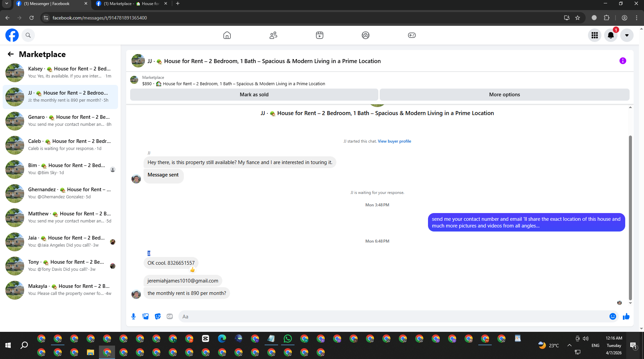Open the Chrome profile icon
This screenshot has height=359, width=644.
(625, 18)
